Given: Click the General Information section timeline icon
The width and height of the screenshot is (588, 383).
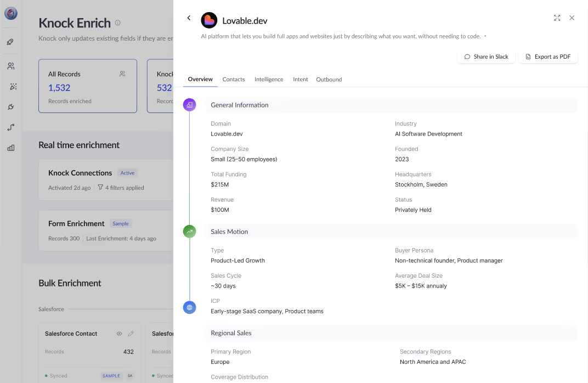Looking at the screenshot, I should (189, 104).
